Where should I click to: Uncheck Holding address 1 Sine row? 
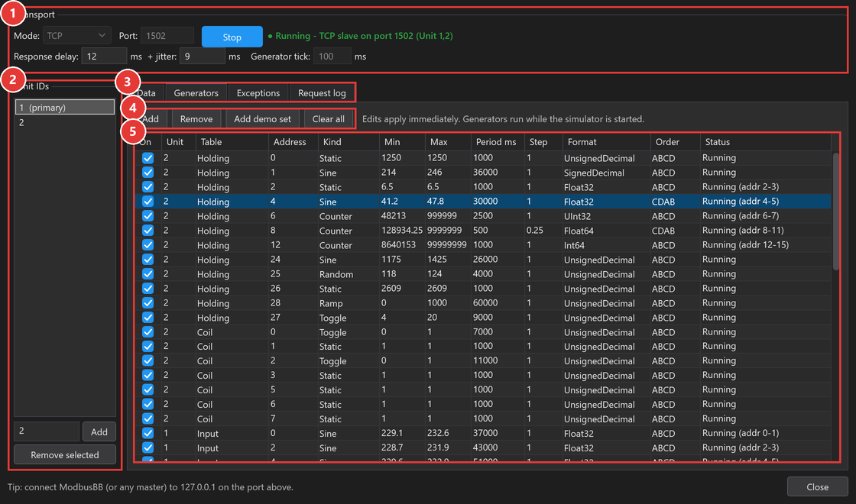click(148, 173)
